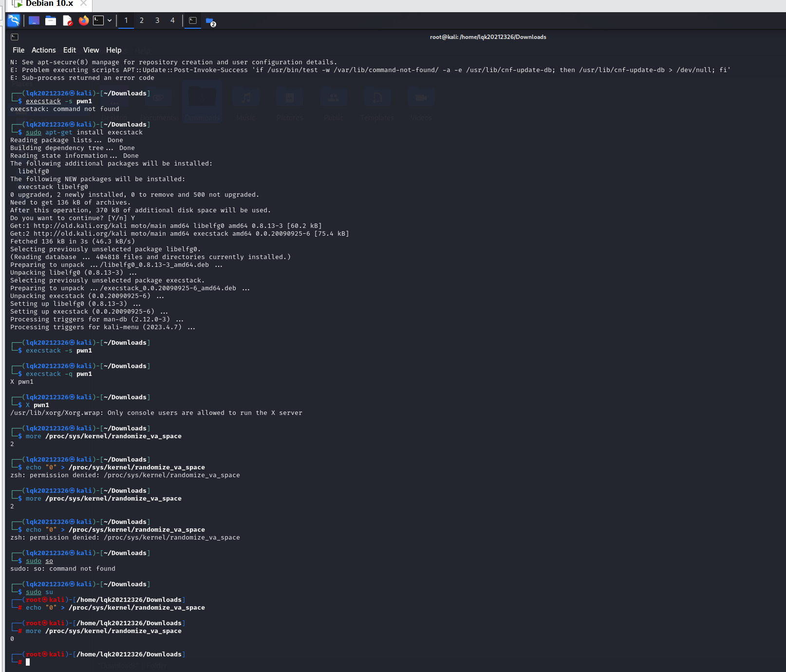Screen dimensions: 786x672
Task: Click the 'sudo so' command line
Action: tap(39, 561)
